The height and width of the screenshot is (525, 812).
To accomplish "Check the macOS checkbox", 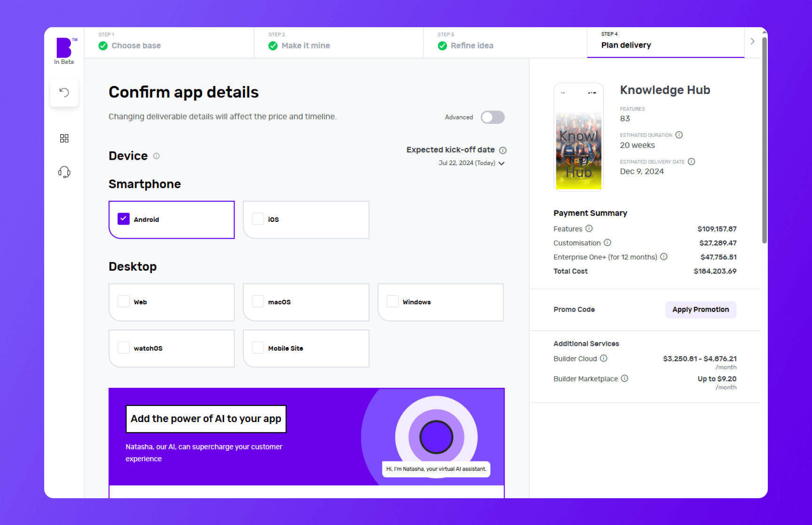I will (x=258, y=302).
